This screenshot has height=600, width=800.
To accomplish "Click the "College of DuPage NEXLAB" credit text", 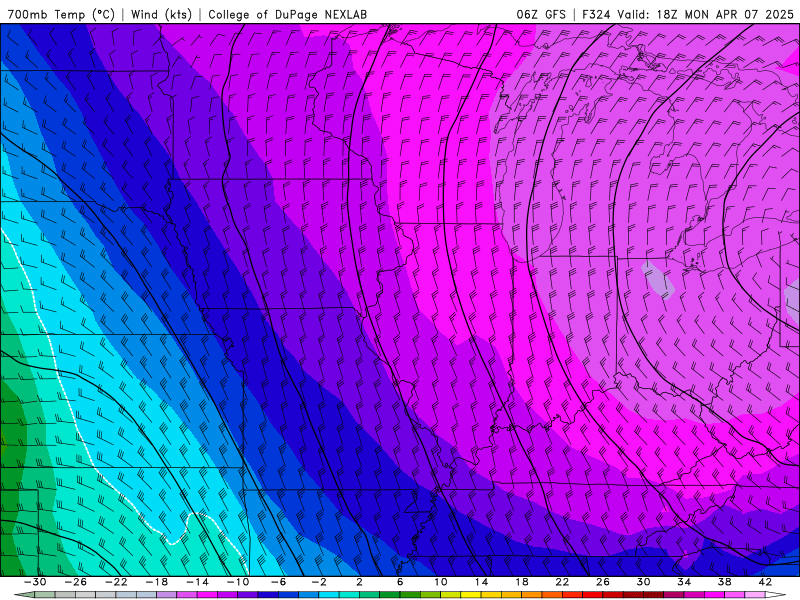I will (287, 14).
